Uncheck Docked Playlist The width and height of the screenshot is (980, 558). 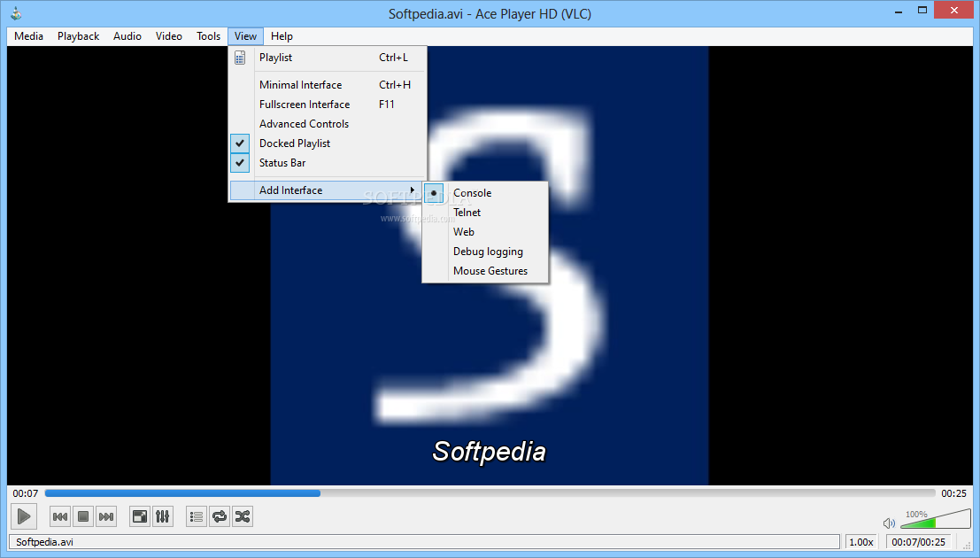coord(328,143)
